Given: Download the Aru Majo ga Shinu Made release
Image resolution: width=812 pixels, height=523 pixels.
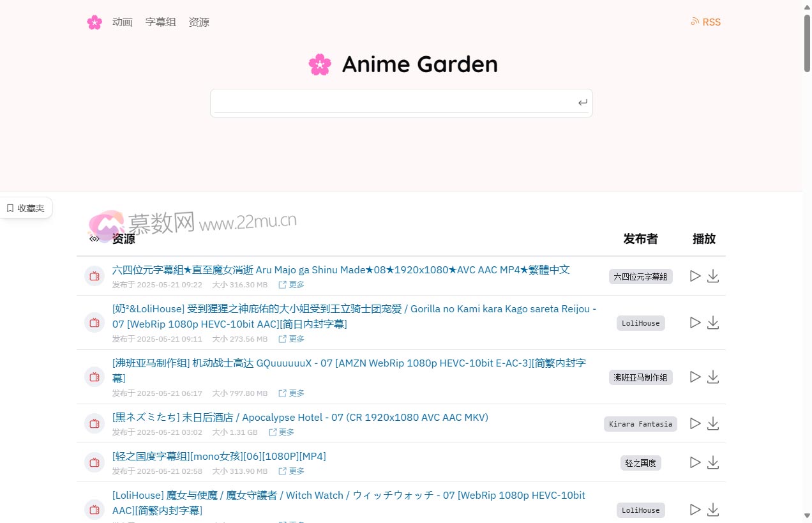Looking at the screenshot, I should point(713,276).
